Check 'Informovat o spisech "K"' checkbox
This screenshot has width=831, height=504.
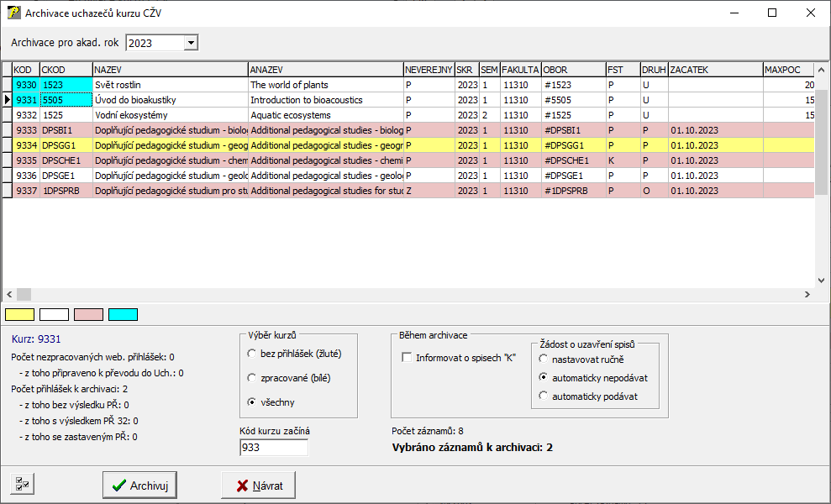pyautogui.click(x=408, y=358)
